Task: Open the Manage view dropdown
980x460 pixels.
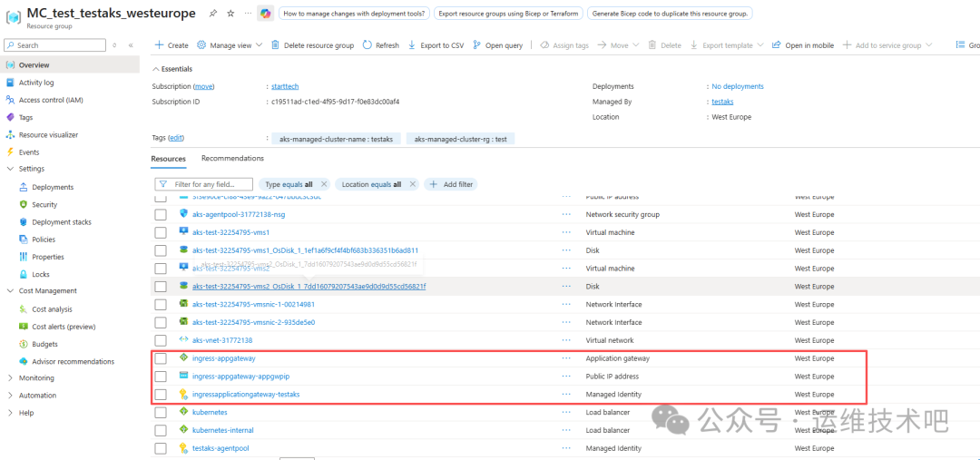Action: pos(230,45)
